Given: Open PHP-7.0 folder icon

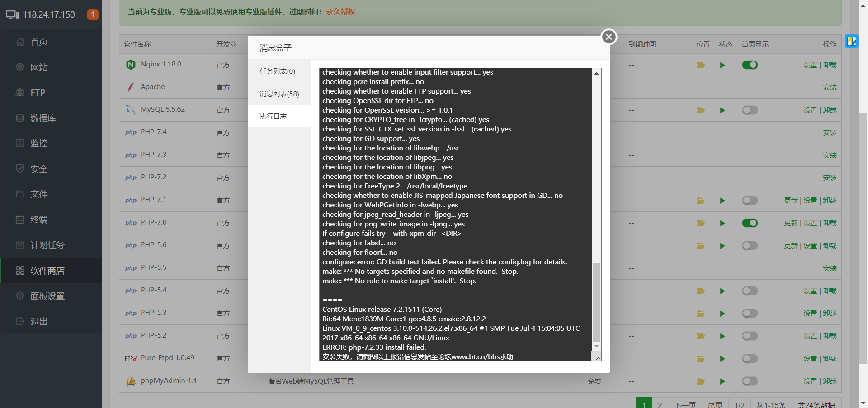Looking at the screenshot, I should click(x=701, y=223).
